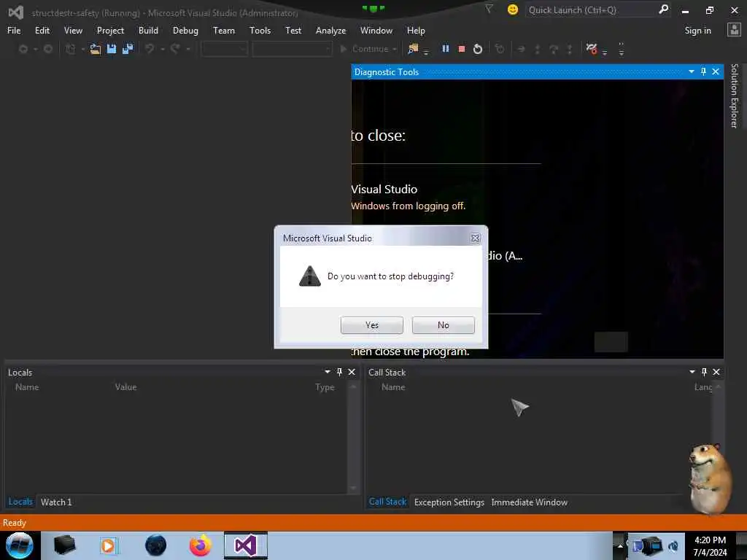Switch to the Watch 1 tab
This screenshot has height=560, width=747.
pos(56,502)
